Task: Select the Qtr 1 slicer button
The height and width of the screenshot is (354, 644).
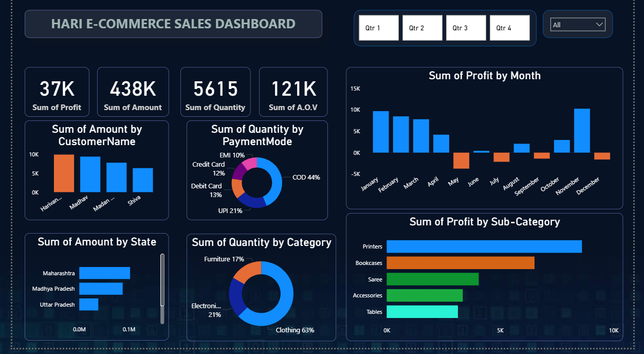Action: coord(379,27)
